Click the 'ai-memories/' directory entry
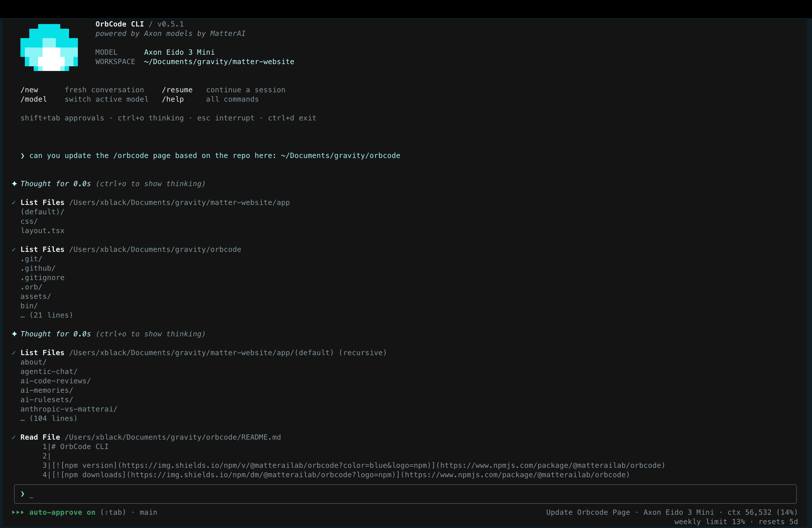 [47, 390]
